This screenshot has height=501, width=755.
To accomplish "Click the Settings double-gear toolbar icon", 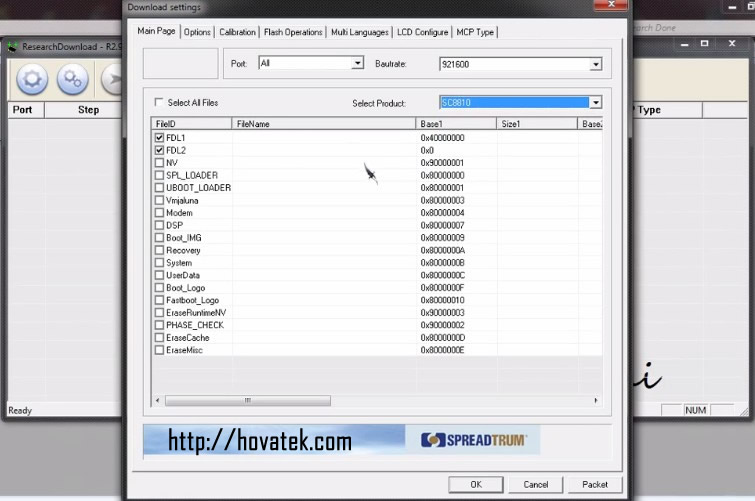I will [x=72, y=78].
